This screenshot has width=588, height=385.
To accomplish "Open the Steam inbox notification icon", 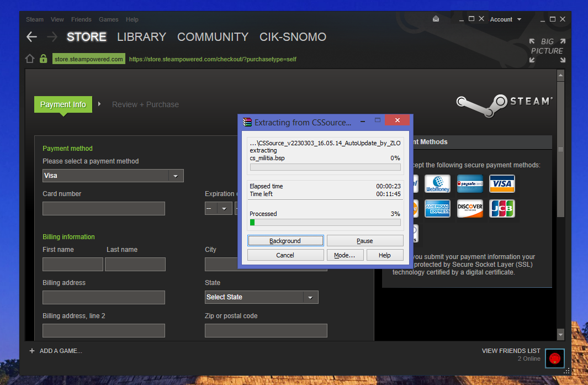I will click(436, 19).
